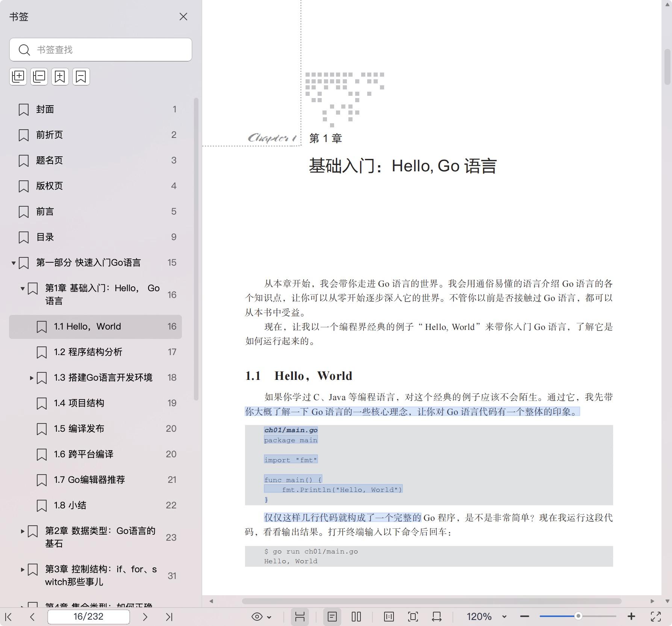The image size is (672, 626).
Task: Expand 第3章 控制结构 chapter
Action: 23,570
